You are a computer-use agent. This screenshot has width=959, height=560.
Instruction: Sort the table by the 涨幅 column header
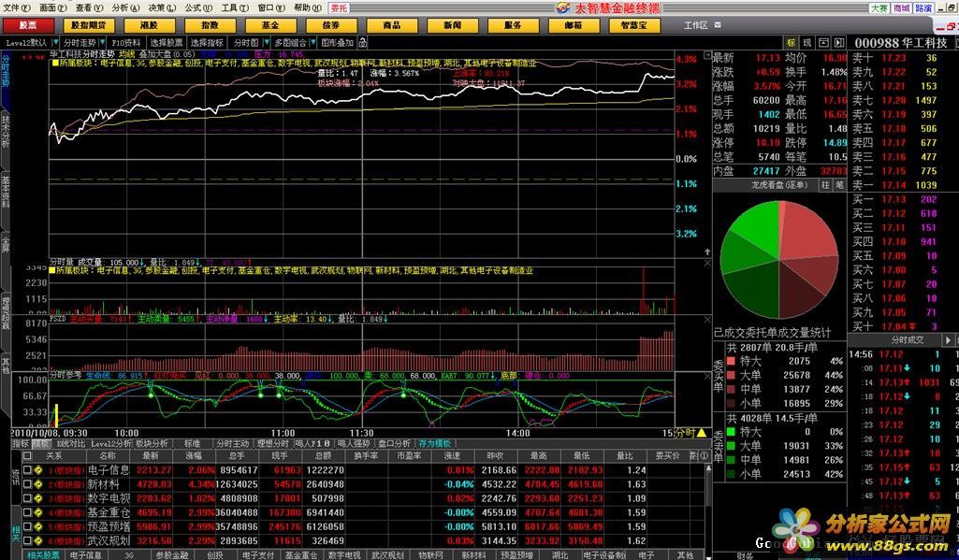tap(194, 455)
